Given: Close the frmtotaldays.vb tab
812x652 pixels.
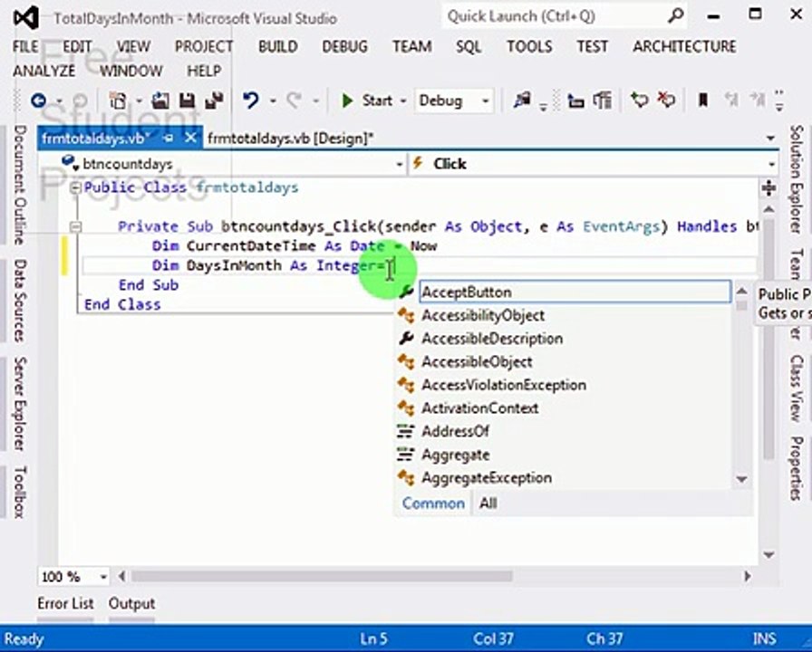Looking at the screenshot, I should click(x=190, y=138).
